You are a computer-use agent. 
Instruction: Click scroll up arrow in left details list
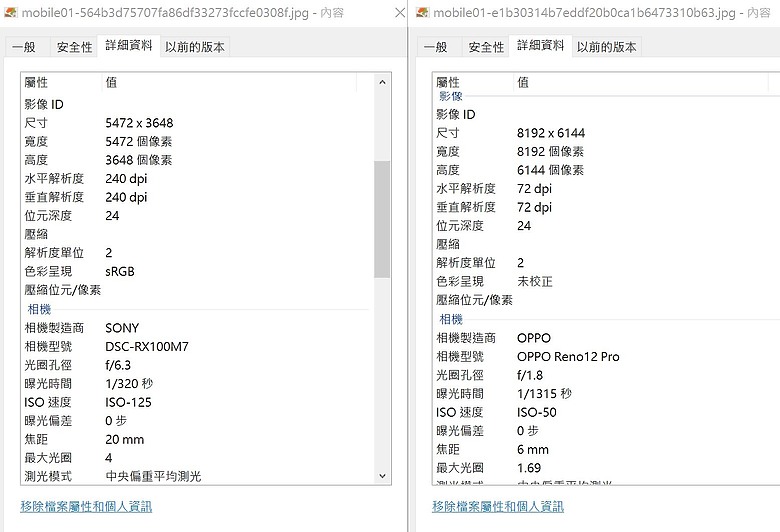(x=382, y=82)
